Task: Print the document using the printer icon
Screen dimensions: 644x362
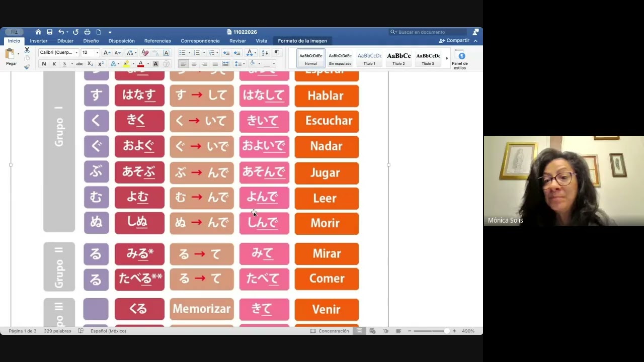Action: pyautogui.click(x=87, y=32)
